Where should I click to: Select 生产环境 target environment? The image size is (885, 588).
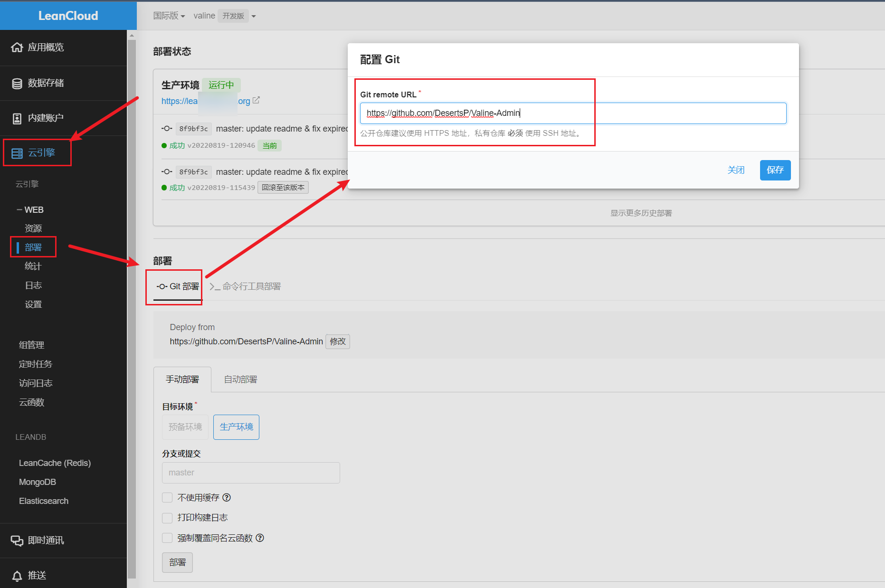click(x=236, y=427)
